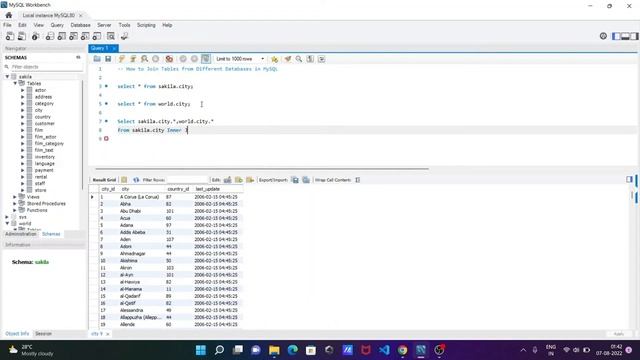Export recordset to external file icon
640x360 pixels.
point(295,180)
